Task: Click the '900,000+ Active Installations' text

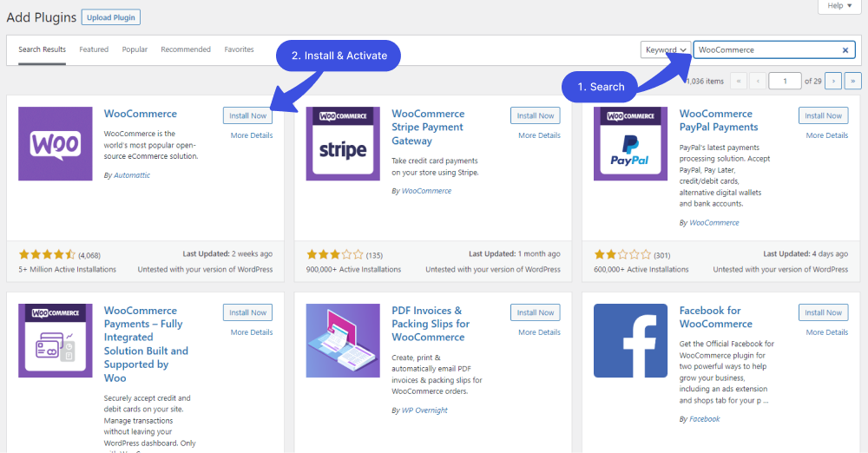Action: (x=354, y=270)
